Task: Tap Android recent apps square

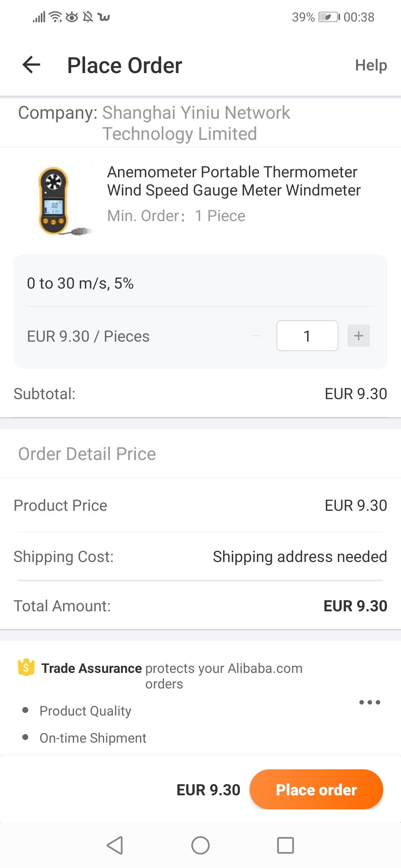Action: click(x=285, y=845)
